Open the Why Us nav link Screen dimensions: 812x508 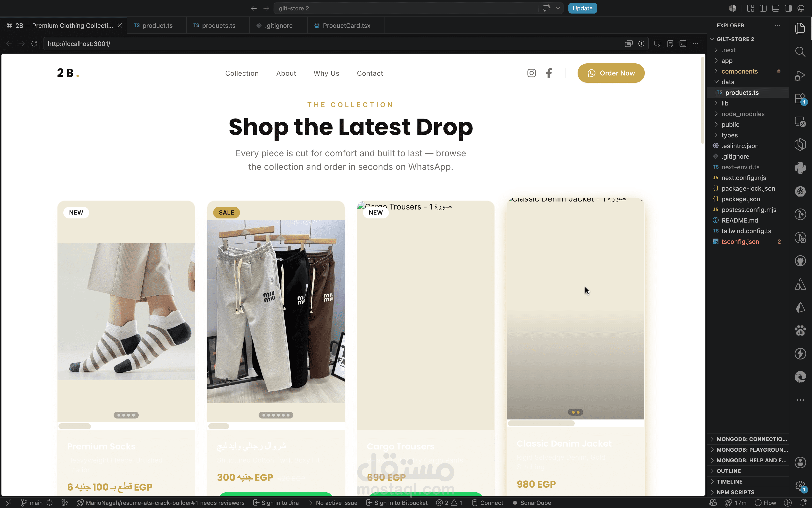tap(326, 73)
